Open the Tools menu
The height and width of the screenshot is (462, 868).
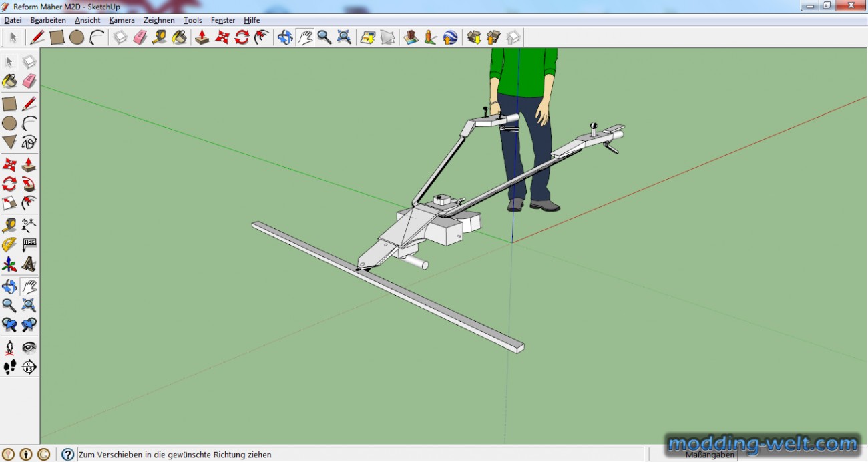[193, 20]
